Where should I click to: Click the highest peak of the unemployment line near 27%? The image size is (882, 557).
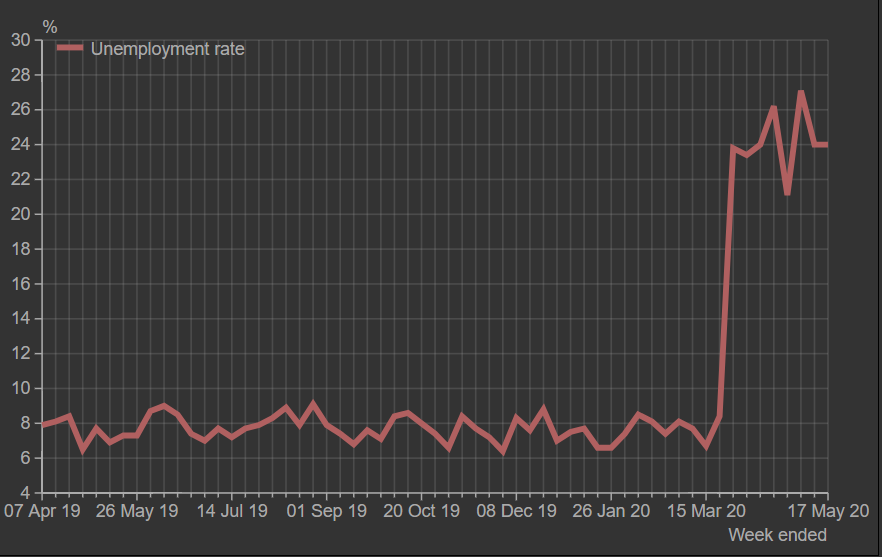point(801,92)
